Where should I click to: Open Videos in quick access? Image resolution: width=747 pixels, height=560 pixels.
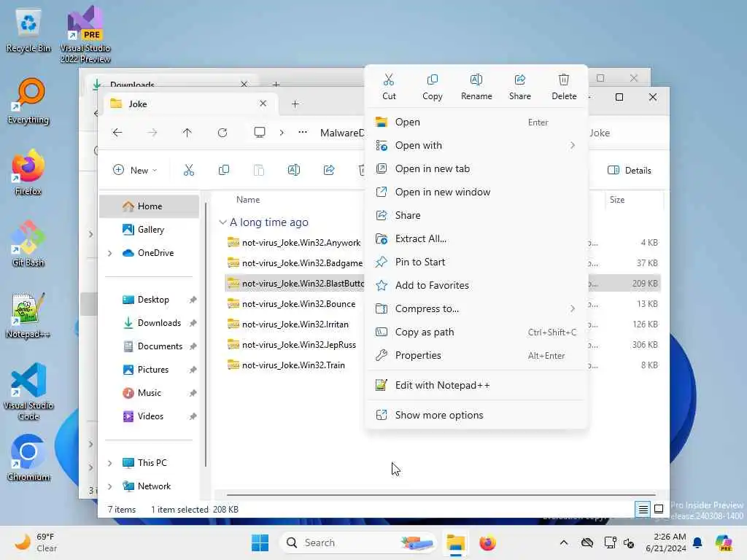(149, 416)
